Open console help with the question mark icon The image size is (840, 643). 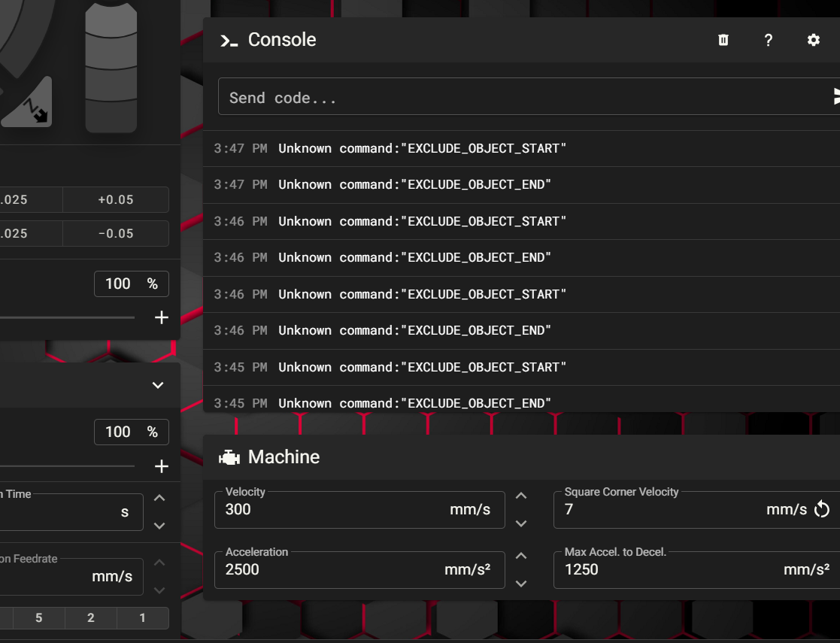tap(769, 40)
